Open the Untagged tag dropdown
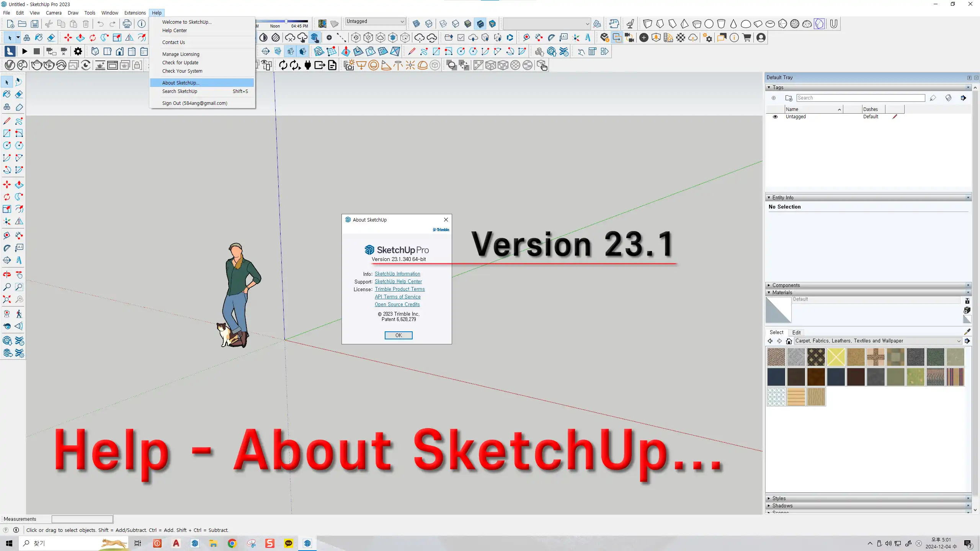The image size is (980, 551). pyautogui.click(x=402, y=21)
